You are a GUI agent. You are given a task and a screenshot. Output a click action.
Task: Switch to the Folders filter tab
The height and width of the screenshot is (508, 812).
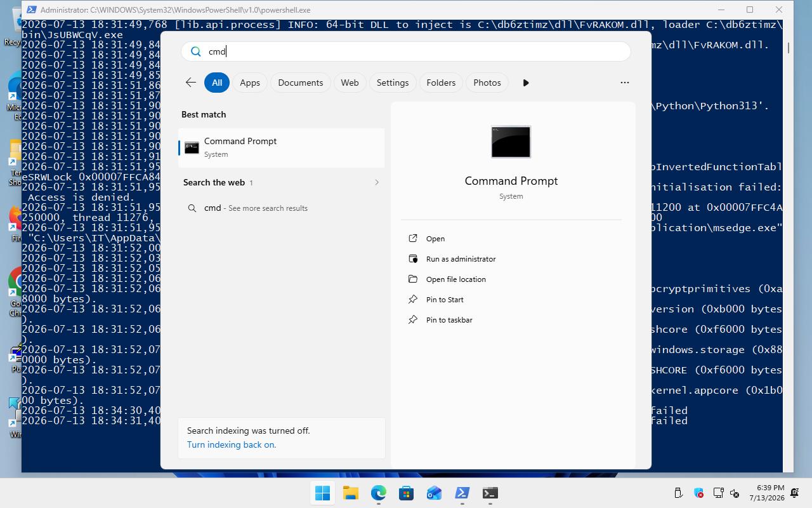click(441, 83)
